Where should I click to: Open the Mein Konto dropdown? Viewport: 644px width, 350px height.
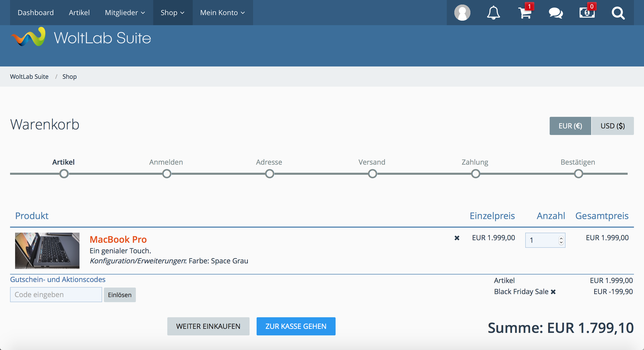coord(222,13)
